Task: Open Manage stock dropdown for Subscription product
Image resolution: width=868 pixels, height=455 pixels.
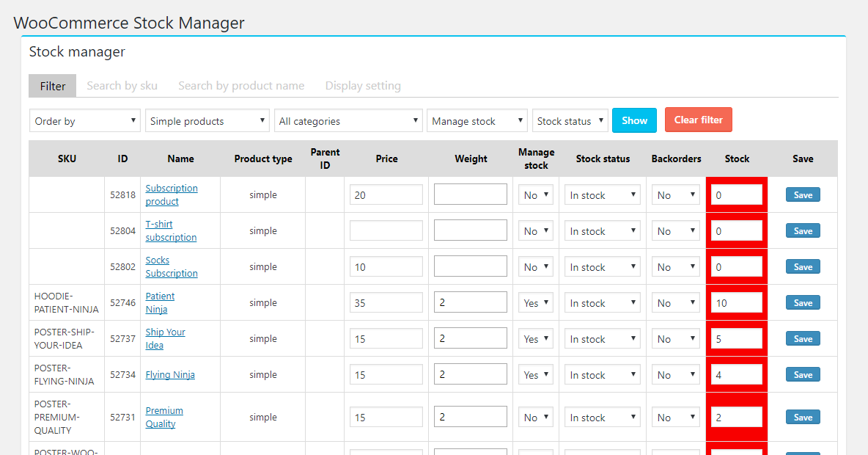Action: 536,195
